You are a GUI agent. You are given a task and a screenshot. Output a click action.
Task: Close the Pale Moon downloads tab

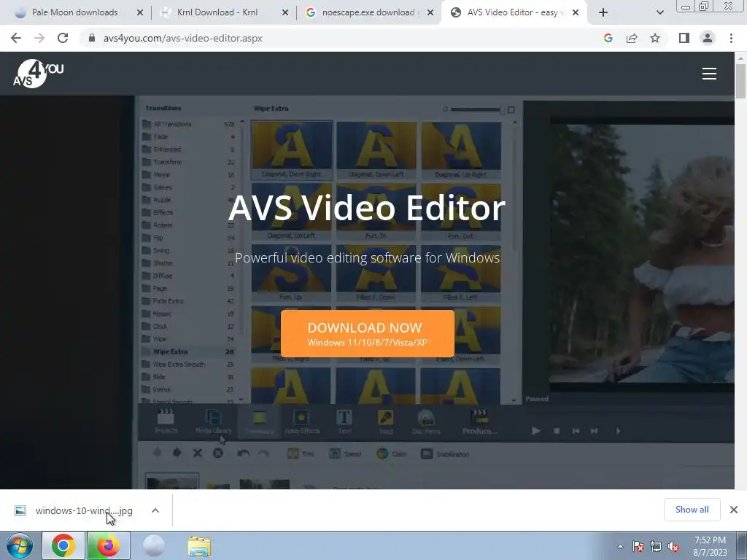(139, 13)
